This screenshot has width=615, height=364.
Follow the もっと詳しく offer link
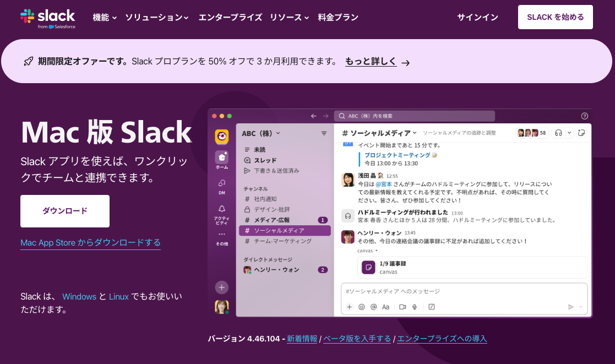(x=370, y=62)
